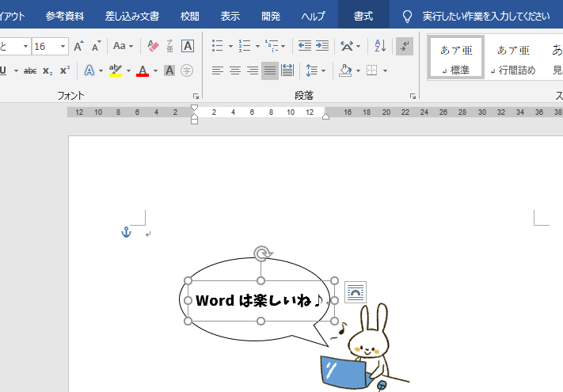This screenshot has width=563, height=392.
Task: Apply 標準 style
Action: [456, 58]
